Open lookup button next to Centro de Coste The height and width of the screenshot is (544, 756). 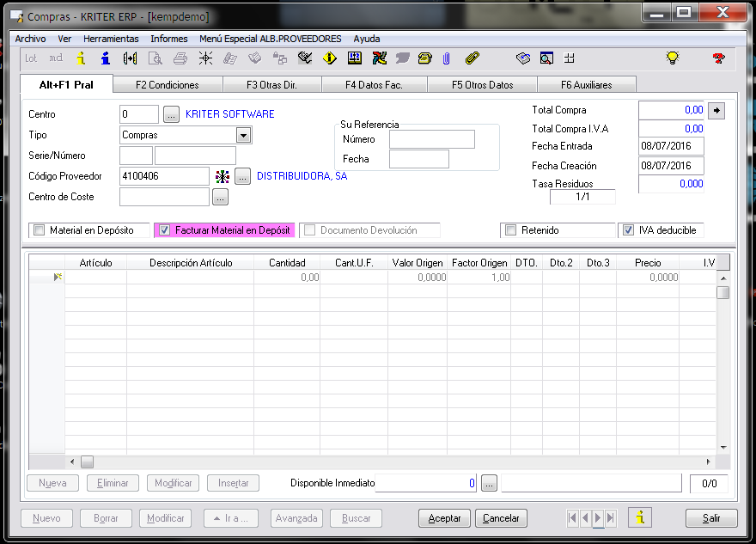pyautogui.click(x=220, y=198)
